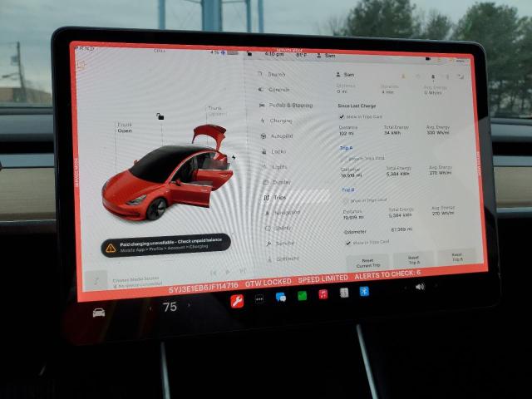Open the Display settings
Viewport: 532px width, 399px height.
(278, 182)
